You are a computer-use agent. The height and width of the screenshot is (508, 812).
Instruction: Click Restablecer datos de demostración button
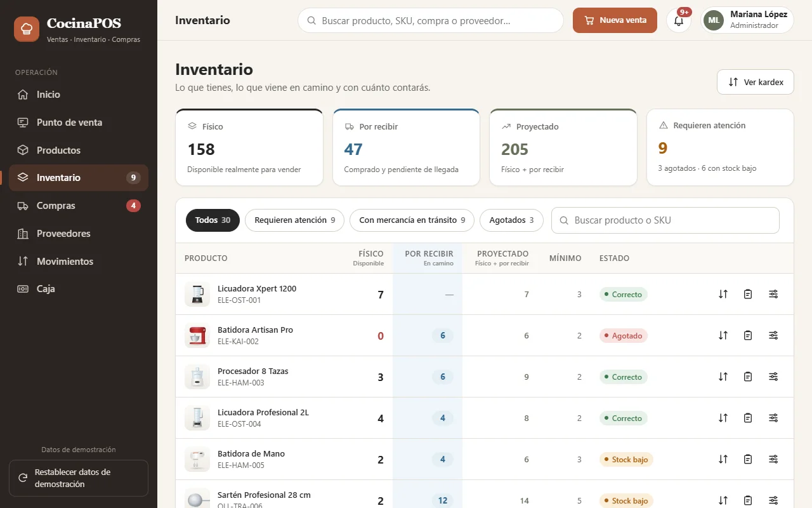click(79, 478)
